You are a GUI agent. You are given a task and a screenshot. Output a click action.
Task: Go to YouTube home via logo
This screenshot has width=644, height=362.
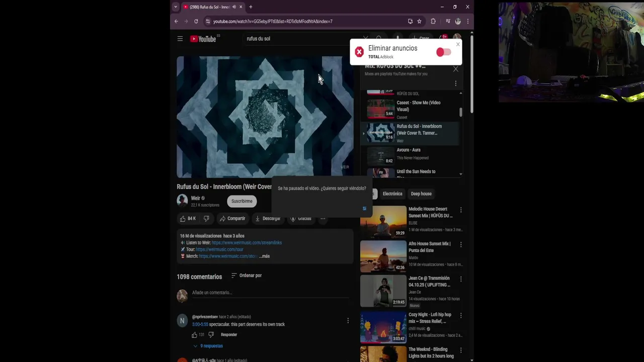[x=203, y=39]
